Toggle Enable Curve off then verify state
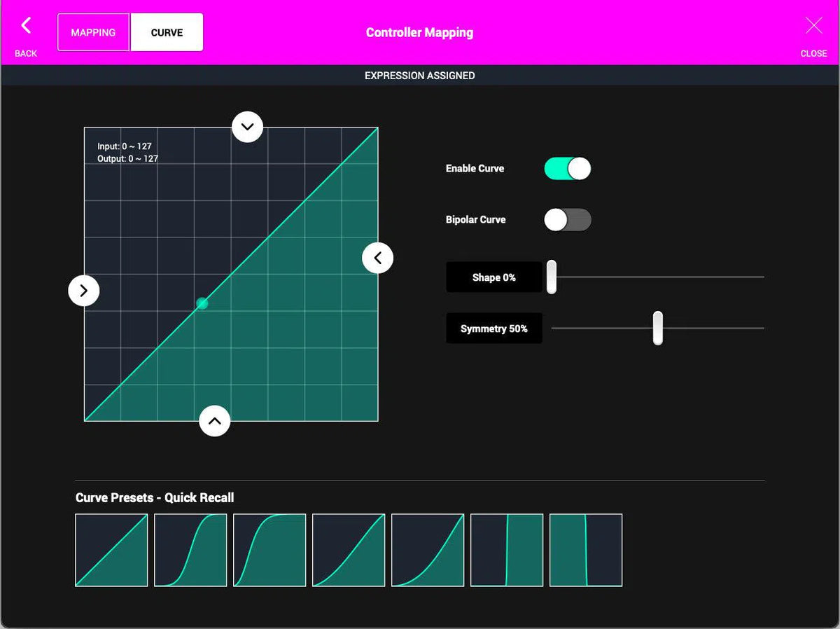The width and height of the screenshot is (840, 629). [x=567, y=168]
